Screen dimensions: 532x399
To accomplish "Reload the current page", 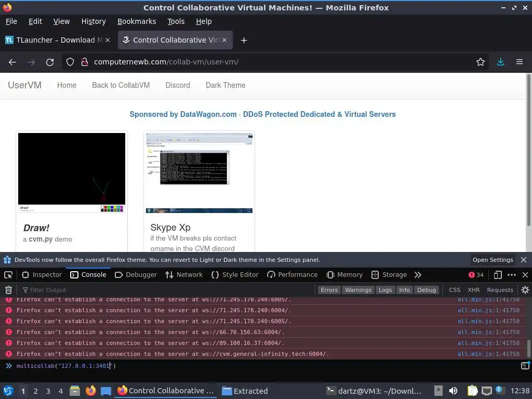I will pos(50,62).
